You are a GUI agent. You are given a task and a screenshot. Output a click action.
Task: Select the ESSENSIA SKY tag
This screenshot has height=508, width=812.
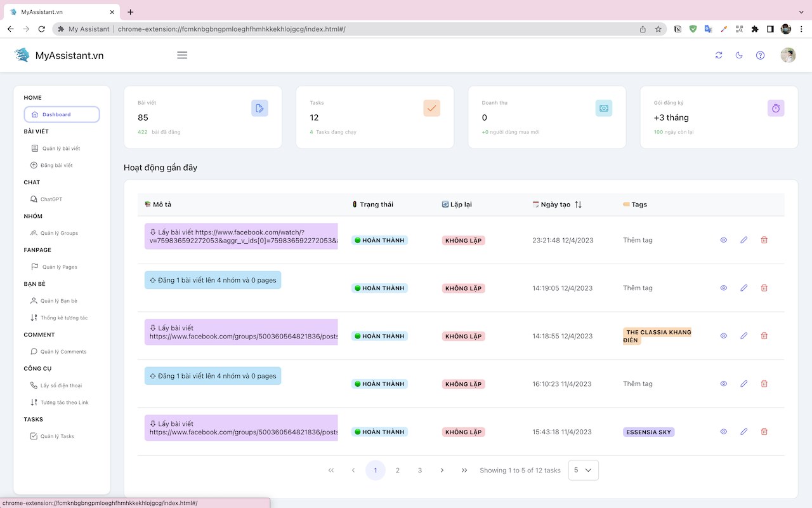click(x=648, y=432)
